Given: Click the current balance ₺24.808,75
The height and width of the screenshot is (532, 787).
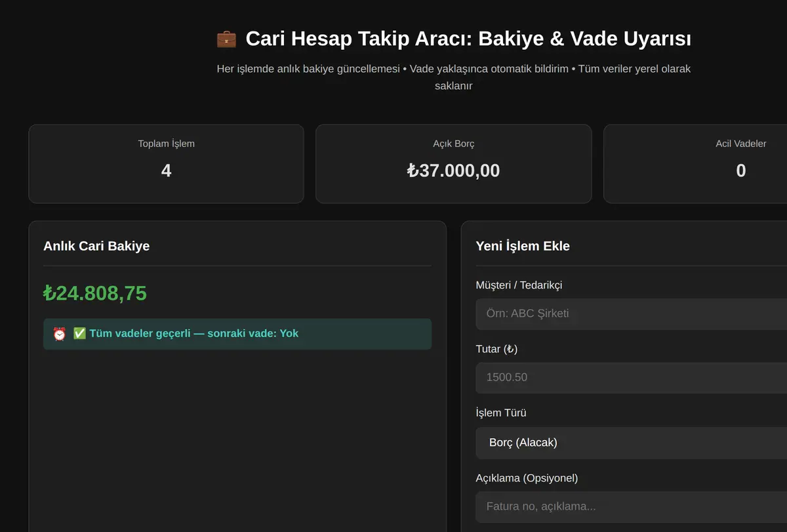Looking at the screenshot, I should [x=95, y=293].
